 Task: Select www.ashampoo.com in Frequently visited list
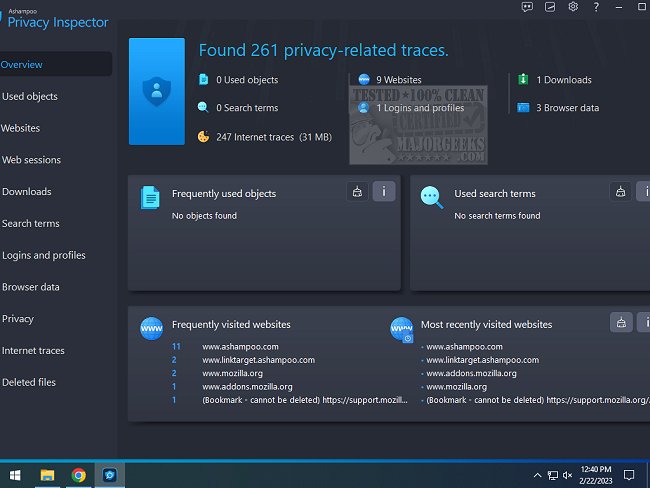pos(240,347)
